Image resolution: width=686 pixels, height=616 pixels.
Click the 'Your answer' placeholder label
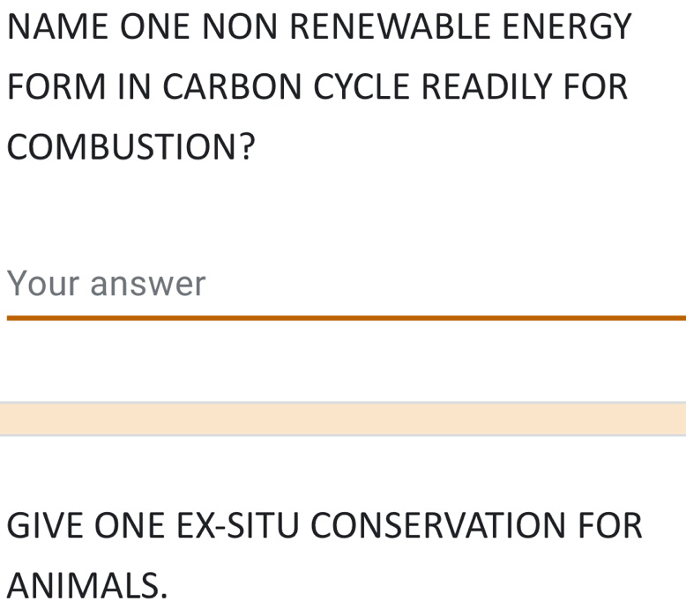point(106,285)
